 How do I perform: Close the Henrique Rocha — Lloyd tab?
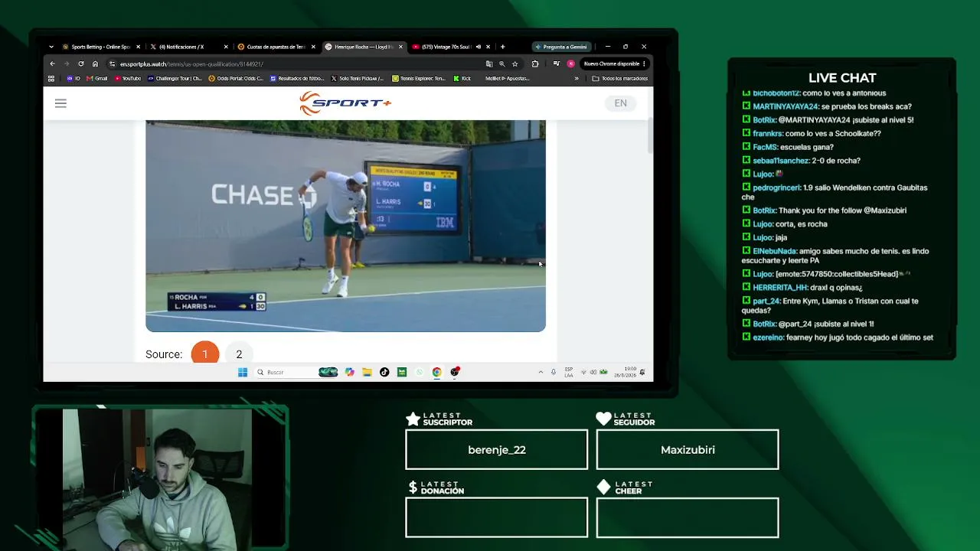pos(400,47)
